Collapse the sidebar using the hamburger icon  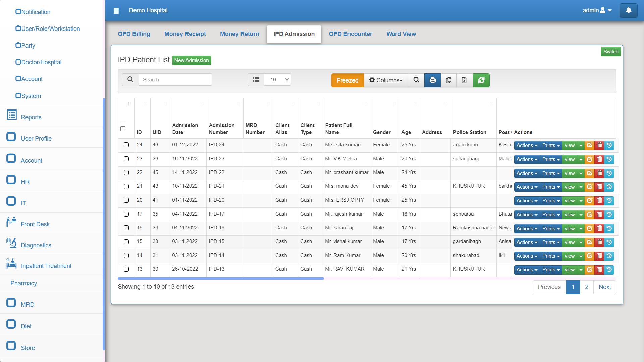click(x=116, y=11)
